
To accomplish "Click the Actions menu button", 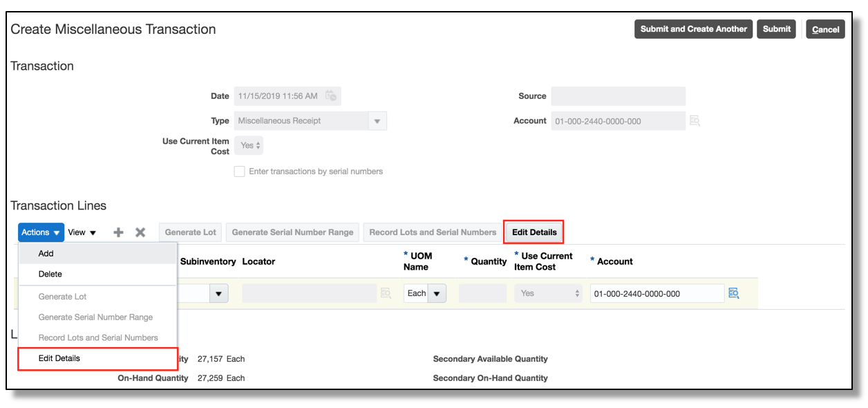I will 41,232.
